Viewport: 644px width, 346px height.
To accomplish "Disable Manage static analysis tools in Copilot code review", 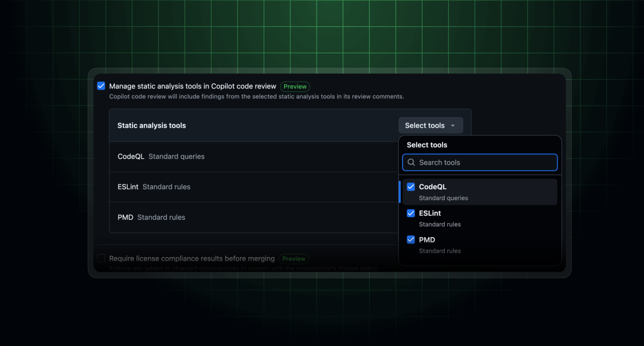I will (x=101, y=86).
